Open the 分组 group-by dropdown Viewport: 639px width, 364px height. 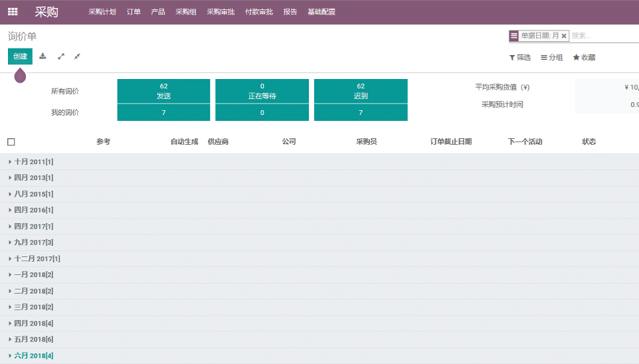pos(552,58)
